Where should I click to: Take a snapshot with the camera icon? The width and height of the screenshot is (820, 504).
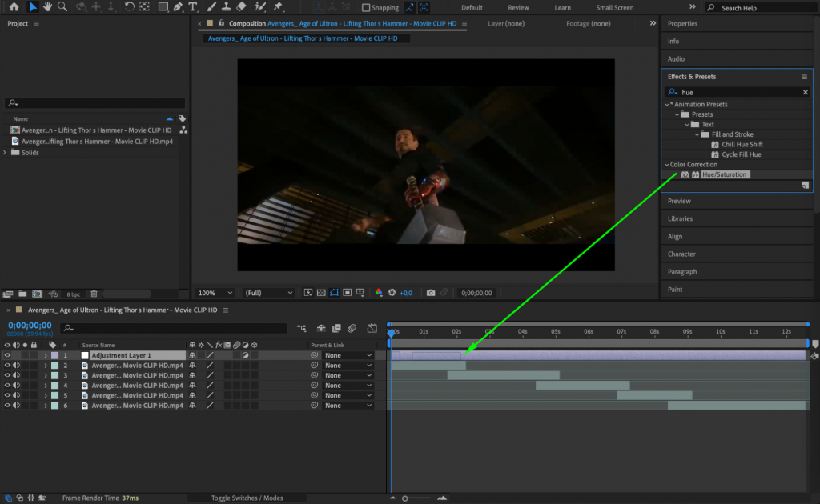pos(431,292)
